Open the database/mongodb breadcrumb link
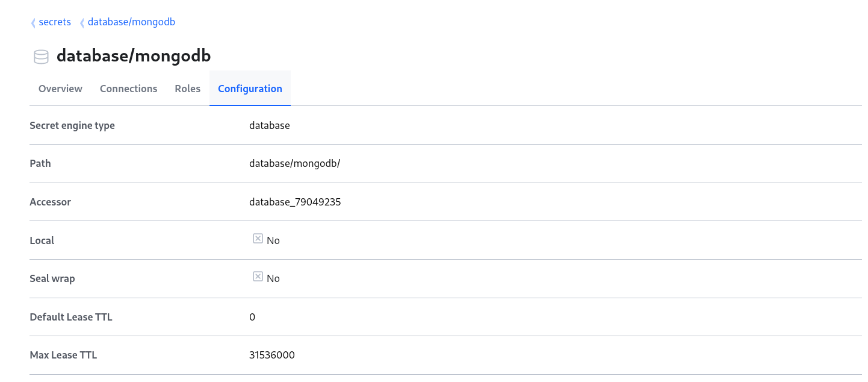 pos(131,22)
